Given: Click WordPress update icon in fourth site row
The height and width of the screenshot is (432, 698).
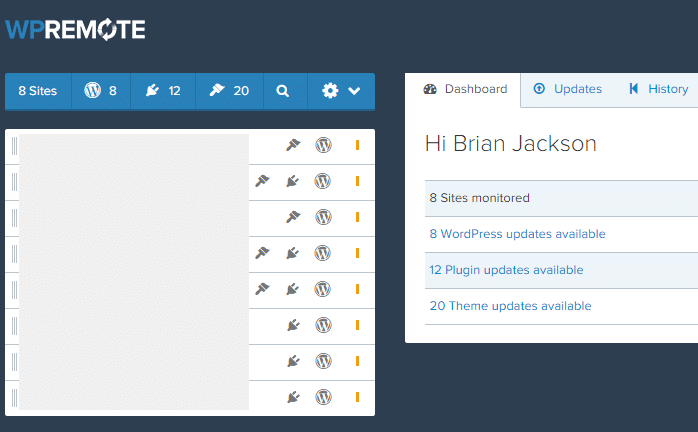Looking at the screenshot, I should pyautogui.click(x=323, y=253).
